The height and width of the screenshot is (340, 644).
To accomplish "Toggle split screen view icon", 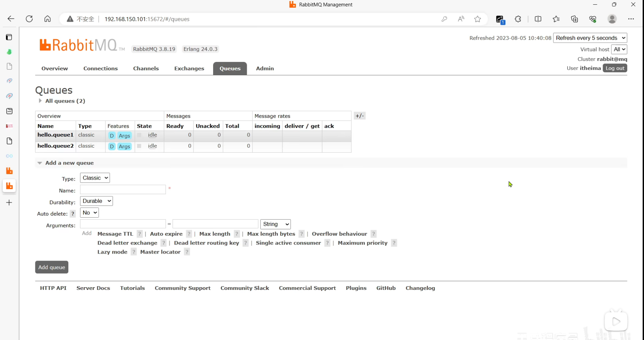I will point(538,19).
